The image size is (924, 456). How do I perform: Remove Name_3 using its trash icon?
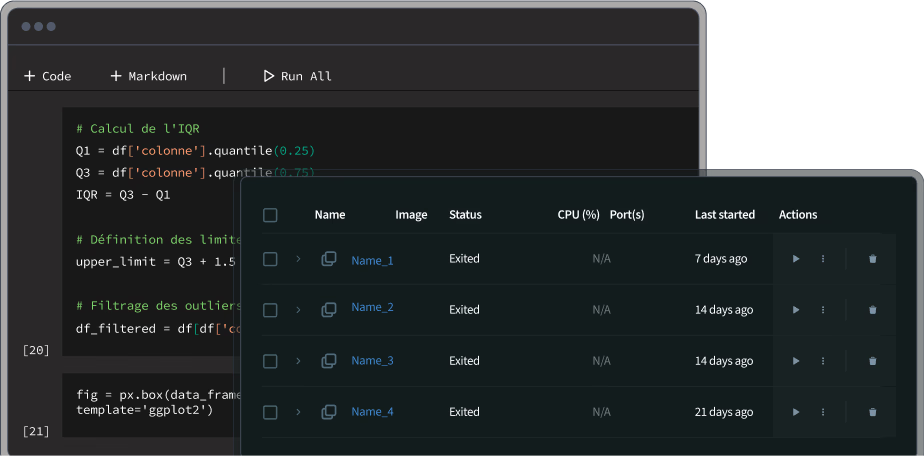(872, 361)
